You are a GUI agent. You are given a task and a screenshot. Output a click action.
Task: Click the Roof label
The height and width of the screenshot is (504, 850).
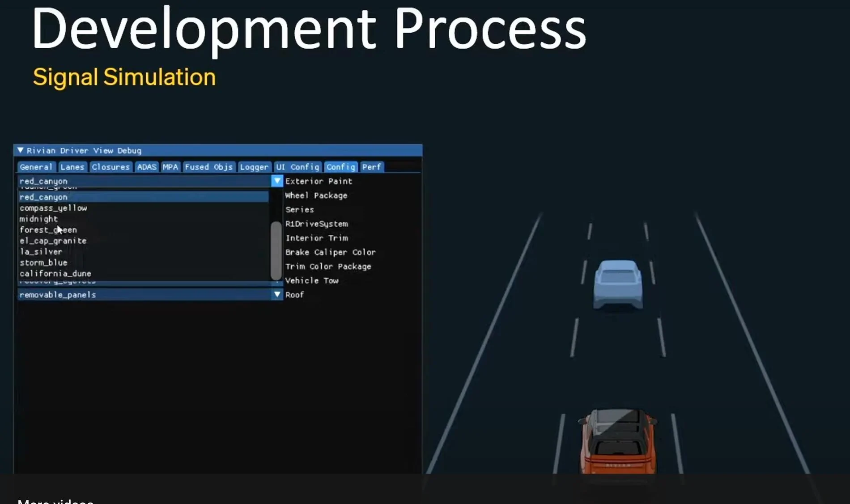[295, 295]
